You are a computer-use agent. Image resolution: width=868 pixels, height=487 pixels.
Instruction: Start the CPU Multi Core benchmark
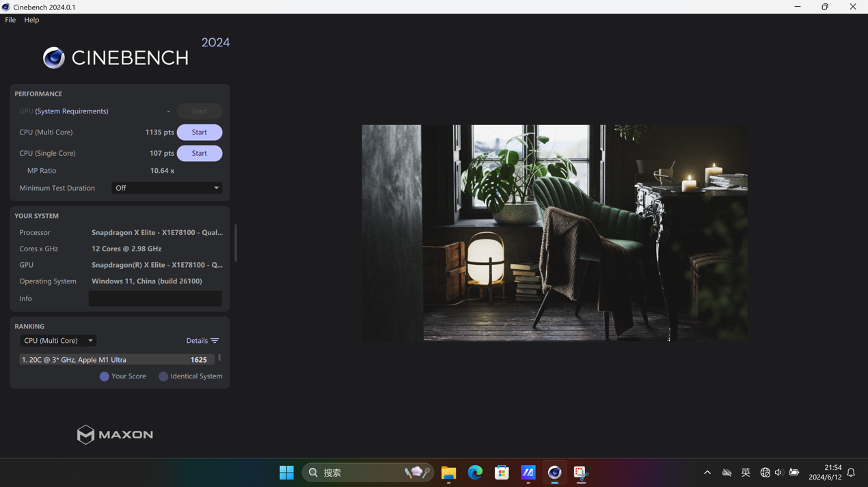click(199, 132)
